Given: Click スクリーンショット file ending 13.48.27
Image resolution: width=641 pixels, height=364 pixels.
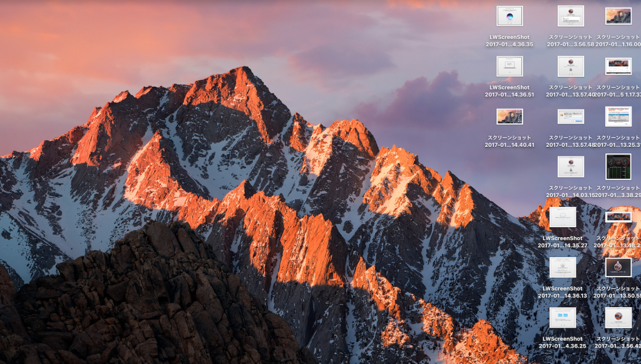Looking at the screenshot, I should pyautogui.click(x=618, y=217).
